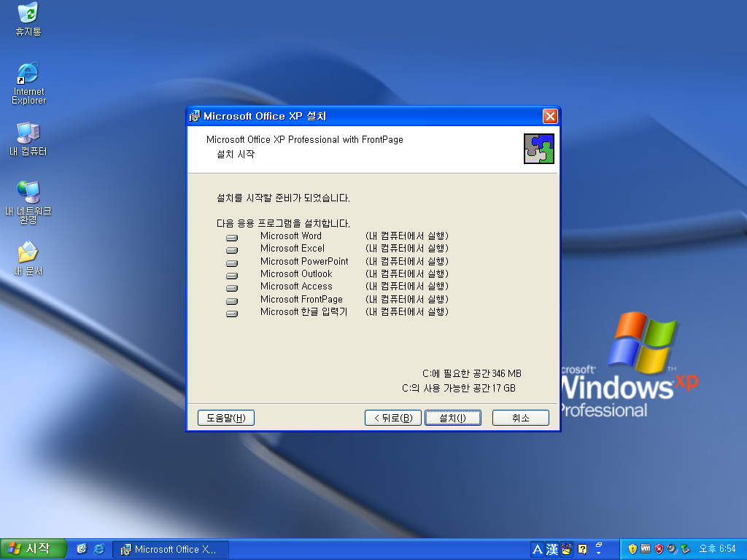Click the language bar help icon
Image resolution: width=747 pixels, height=560 pixels.
tap(582, 550)
